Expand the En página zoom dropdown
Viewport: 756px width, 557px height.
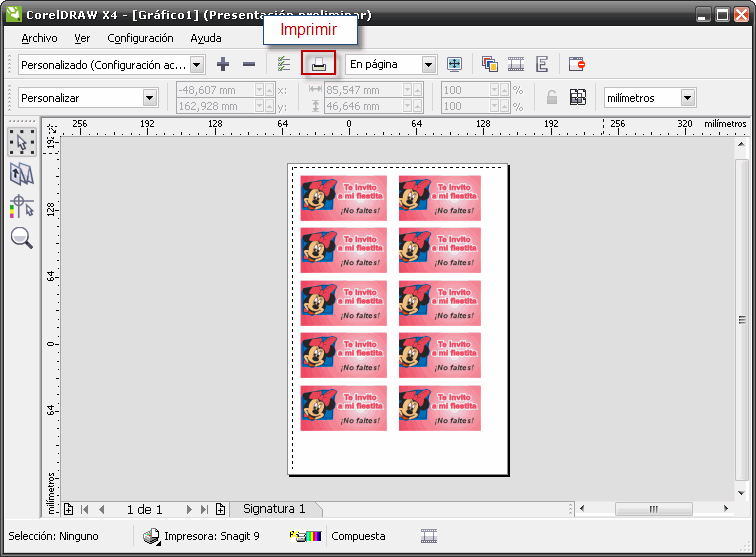(428, 65)
